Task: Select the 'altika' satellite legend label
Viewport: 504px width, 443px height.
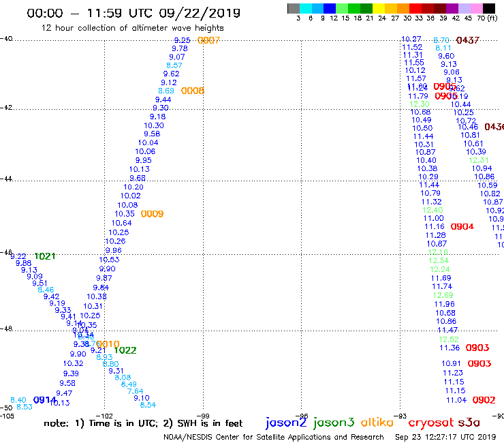Action: click(377, 422)
